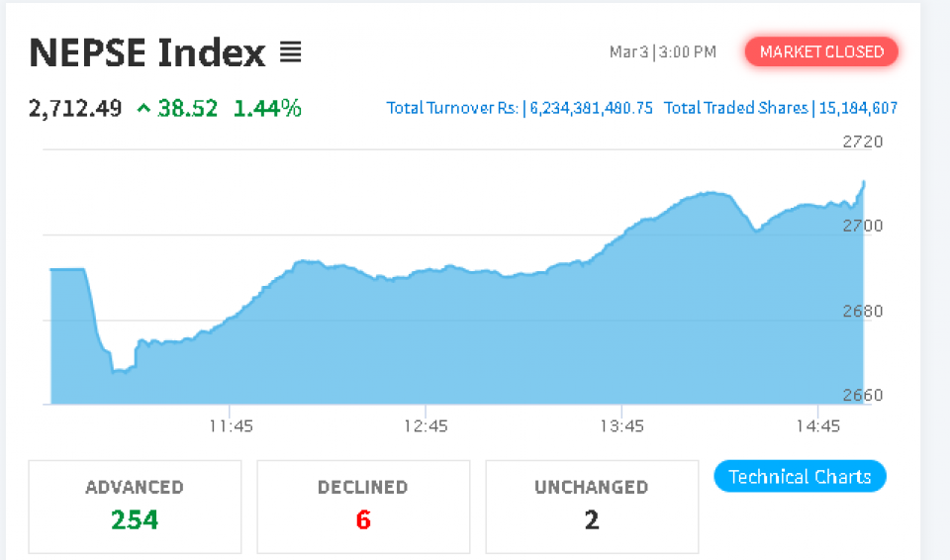
Task: Click the 13:45 time axis label
Action: click(621, 426)
